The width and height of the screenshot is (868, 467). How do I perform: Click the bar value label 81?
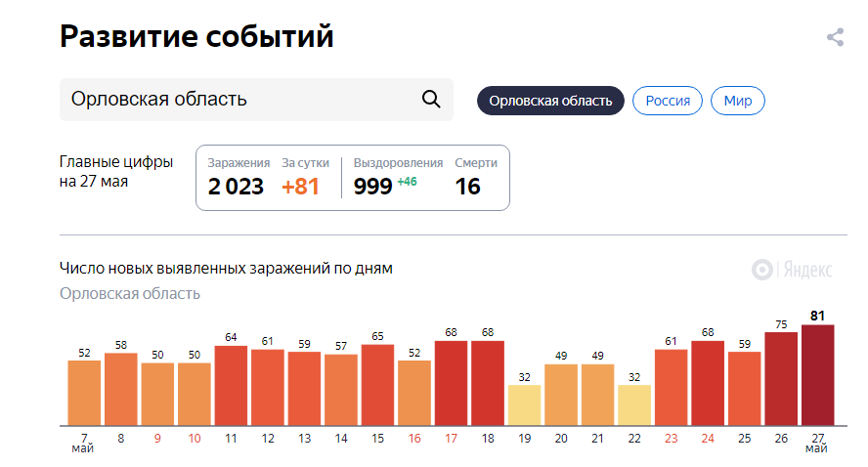coord(817,316)
